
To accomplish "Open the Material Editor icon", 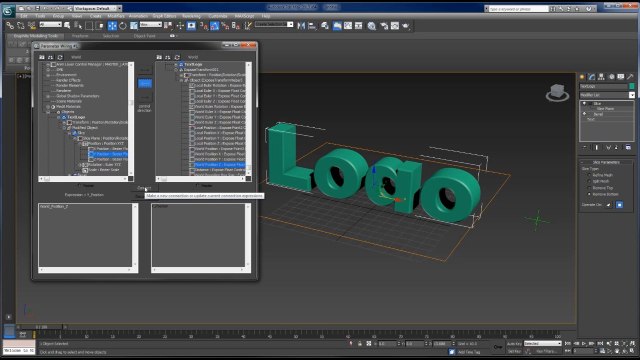I will tap(371, 26).
